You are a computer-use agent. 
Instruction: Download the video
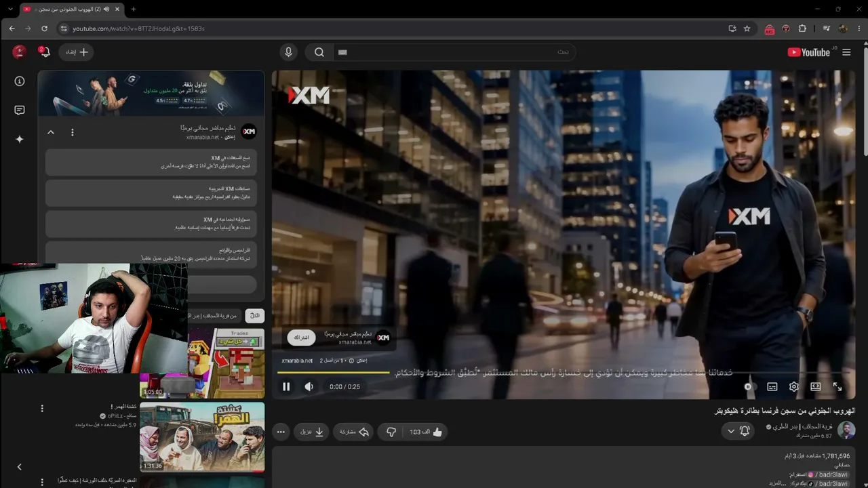pos(313,432)
